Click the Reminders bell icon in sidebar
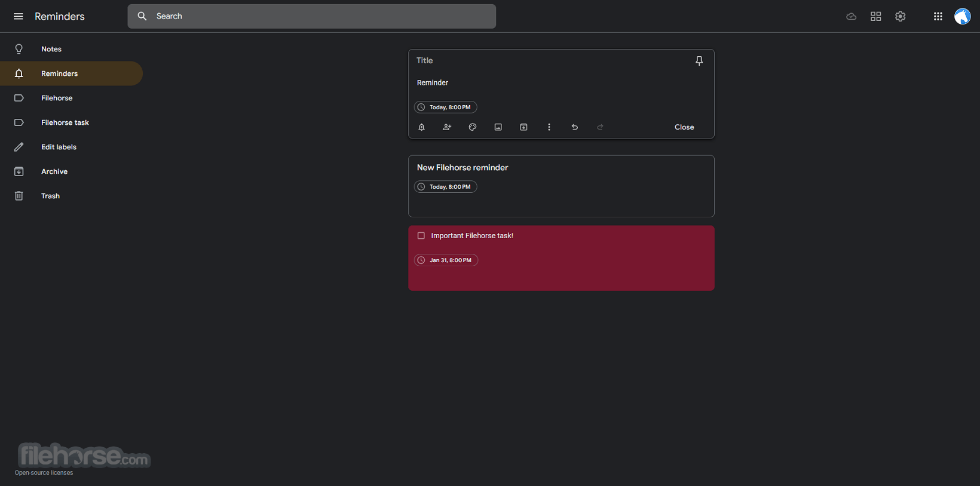980x486 pixels. (x=19, y=73)
